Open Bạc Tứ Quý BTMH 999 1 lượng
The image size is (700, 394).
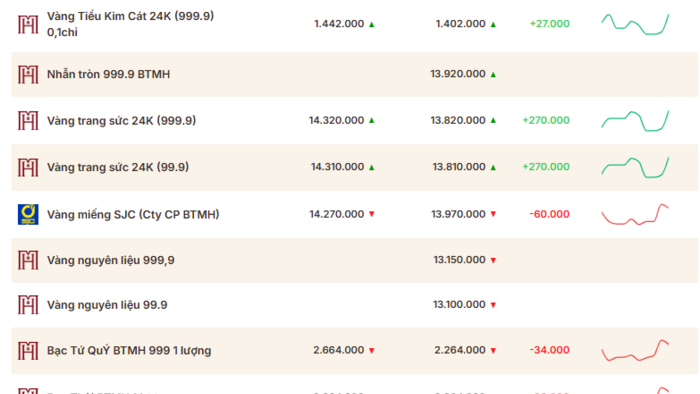click(x=129, y=350)
